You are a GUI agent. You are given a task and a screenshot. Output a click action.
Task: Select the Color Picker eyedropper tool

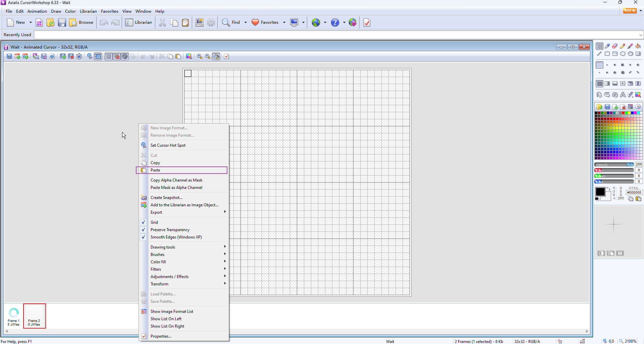tap(607, 46)
